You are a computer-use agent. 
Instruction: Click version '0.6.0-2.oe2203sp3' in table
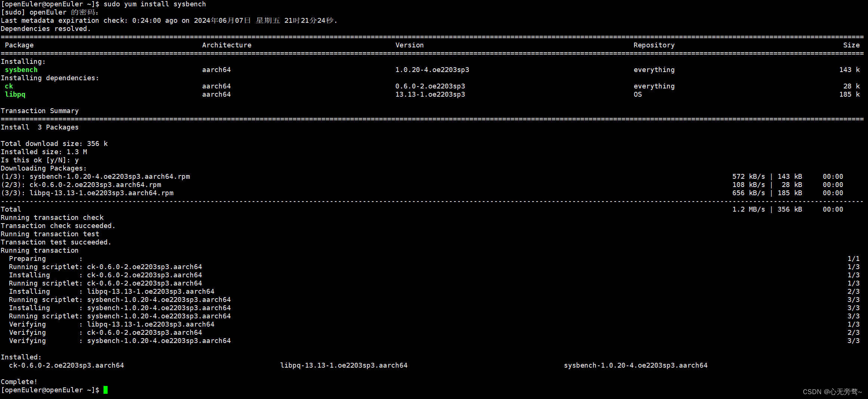tap(430, 86)
